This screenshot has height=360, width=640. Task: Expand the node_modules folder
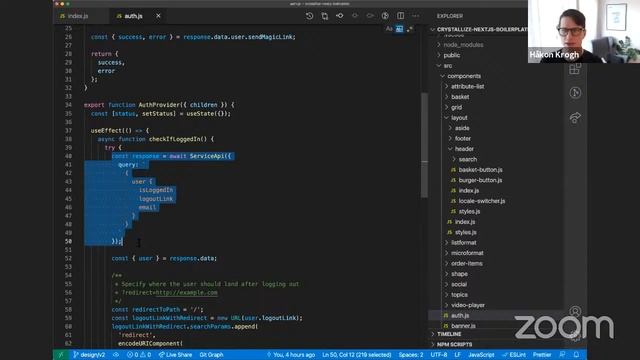[463, 45]
